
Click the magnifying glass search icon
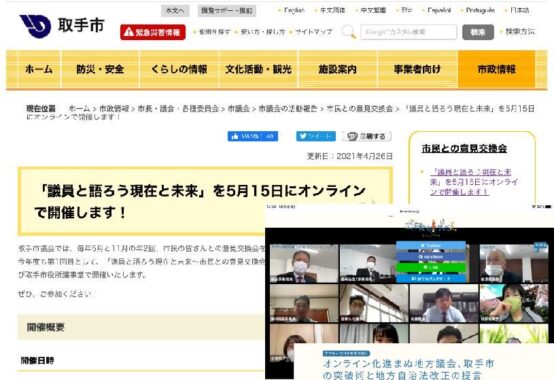[348, 32]
